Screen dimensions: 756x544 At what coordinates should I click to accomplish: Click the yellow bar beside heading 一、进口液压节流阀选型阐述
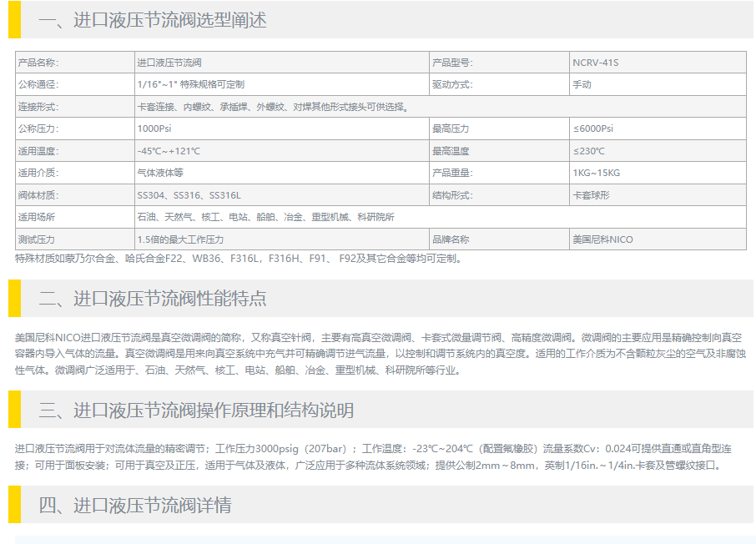coord(14,19)
